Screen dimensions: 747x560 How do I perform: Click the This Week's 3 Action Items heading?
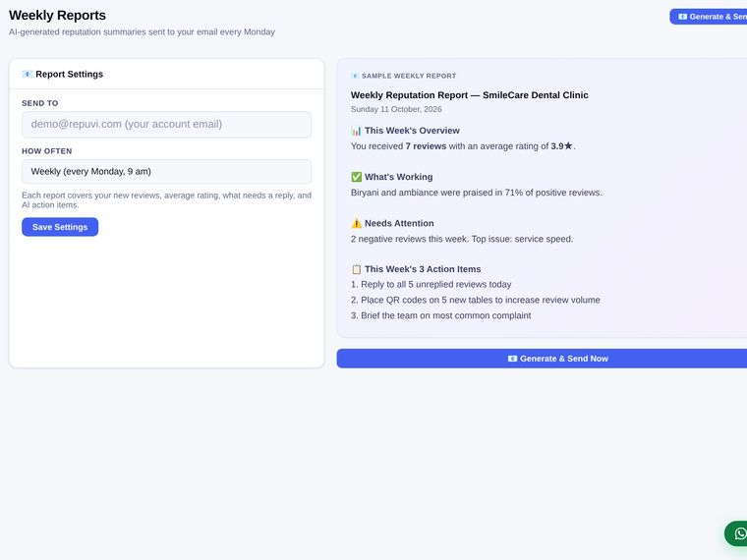[x=423, y=269]
